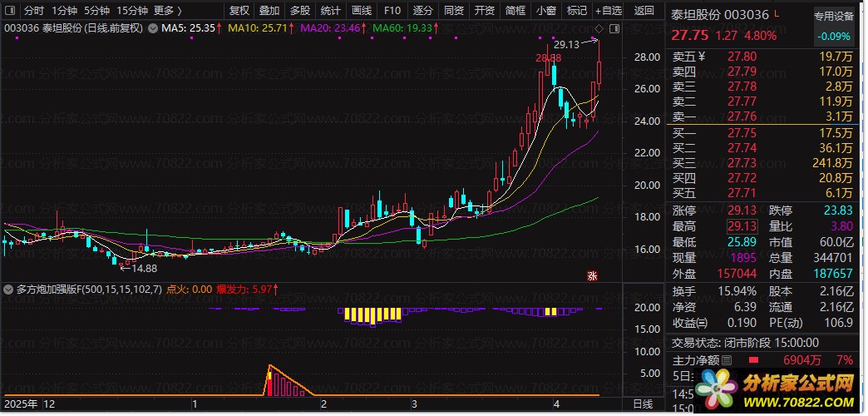Switch to the 5分钟 timeframe
Viewport: 868px width, 416px height.
tap(97, 11)
